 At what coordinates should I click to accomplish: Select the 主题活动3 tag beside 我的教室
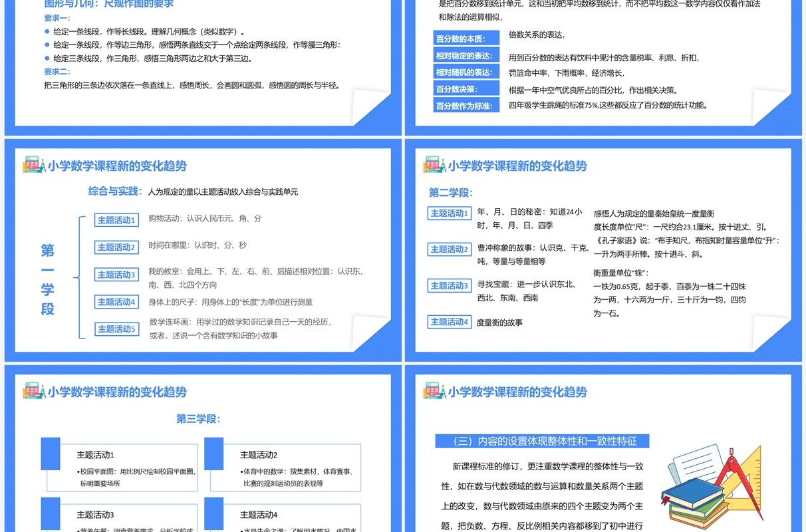116,274
